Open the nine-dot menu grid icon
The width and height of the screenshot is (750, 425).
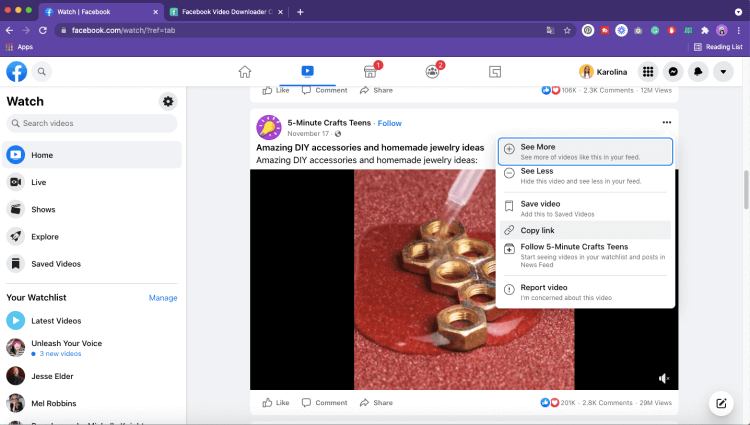[648, 72]
